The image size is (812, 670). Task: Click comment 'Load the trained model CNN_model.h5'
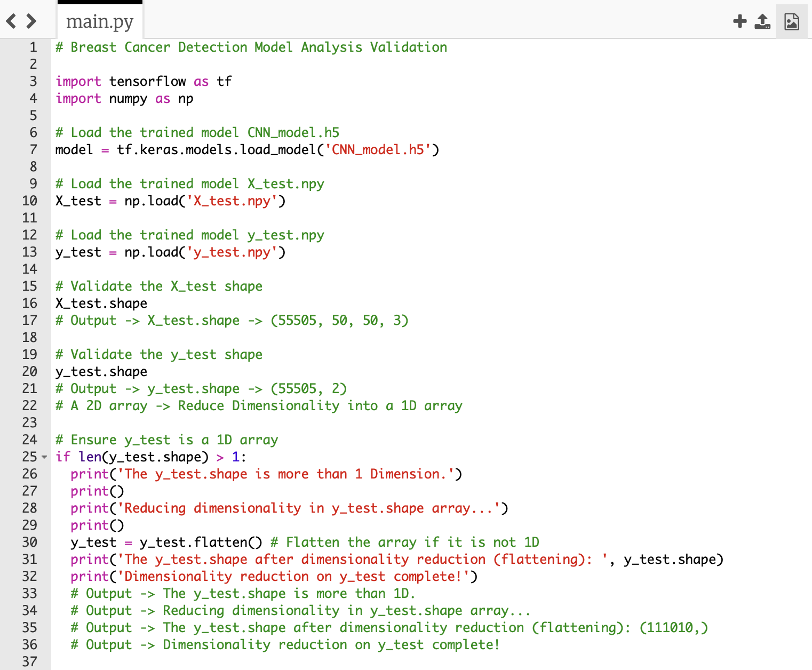pyautogui.click(x=197, y=133)
